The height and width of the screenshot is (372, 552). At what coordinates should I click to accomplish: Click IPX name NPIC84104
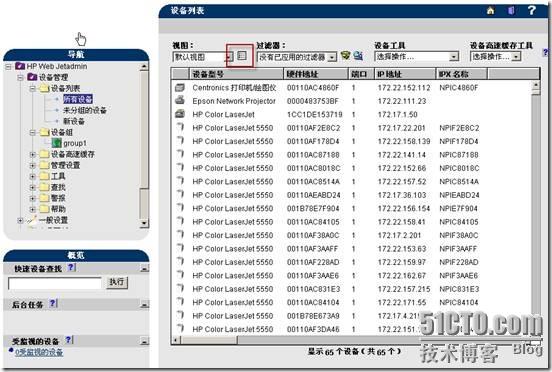click(458, 303)
